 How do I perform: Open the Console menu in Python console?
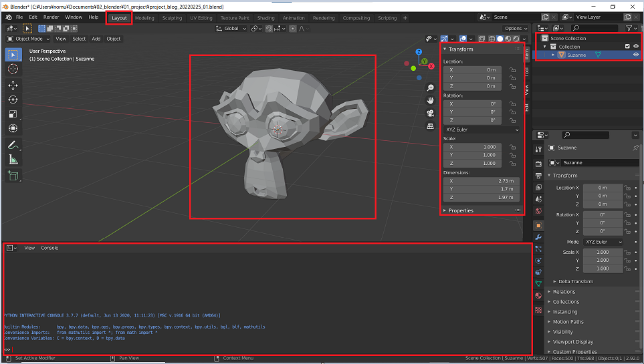(x=49, y=248)
